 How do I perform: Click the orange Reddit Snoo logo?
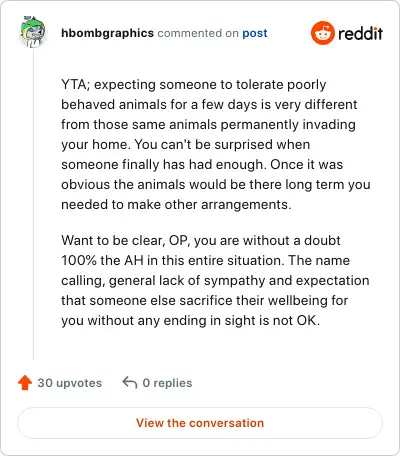(x=322, y=33)
